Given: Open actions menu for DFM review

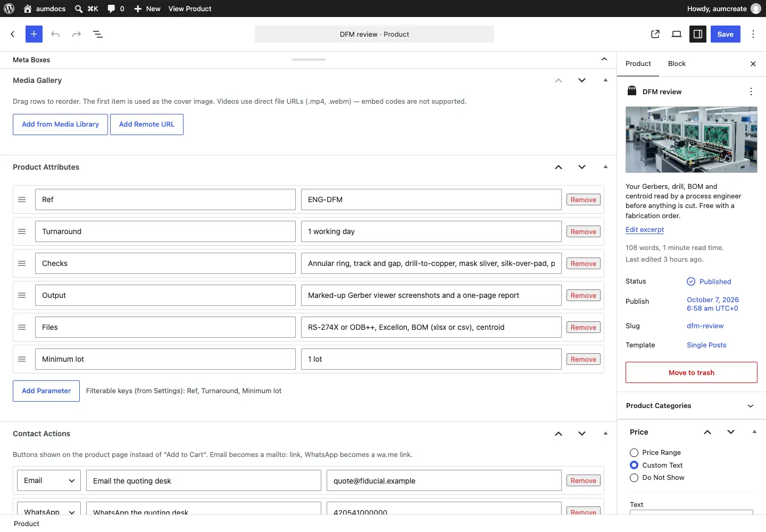Looking at the screenshot, I should point(751,92).
